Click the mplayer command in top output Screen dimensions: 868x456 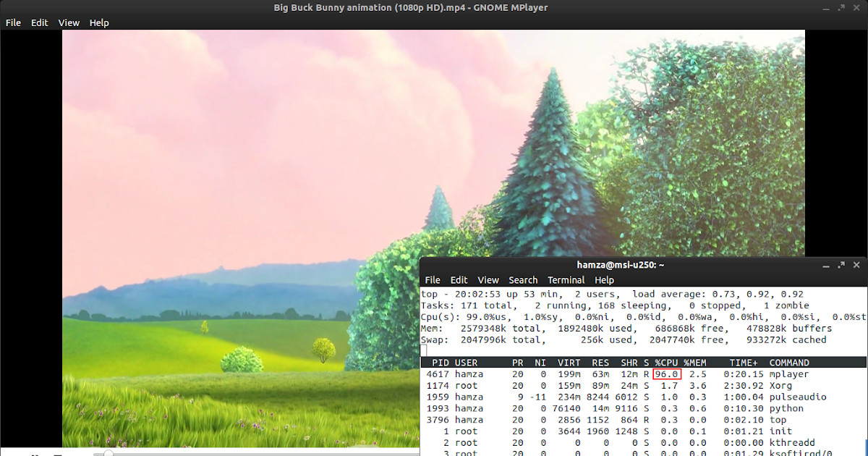point(788,374)
